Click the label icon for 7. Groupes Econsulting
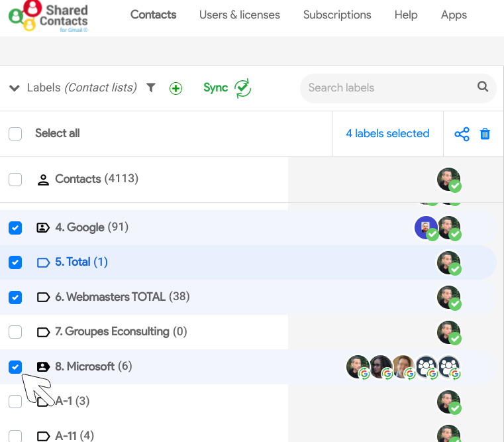Screen dimensions: 504x442 44,332
